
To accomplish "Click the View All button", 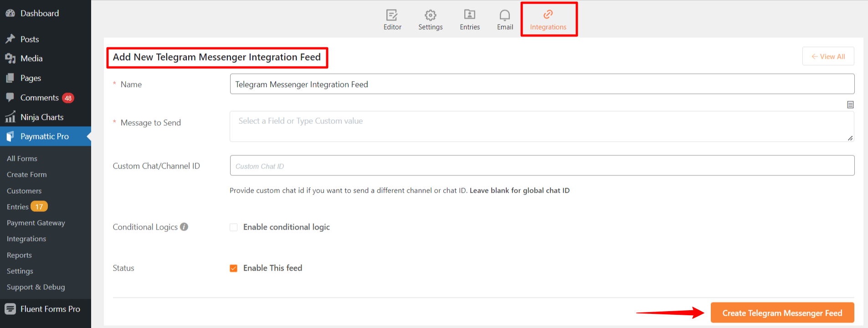I will click(828, 56).
